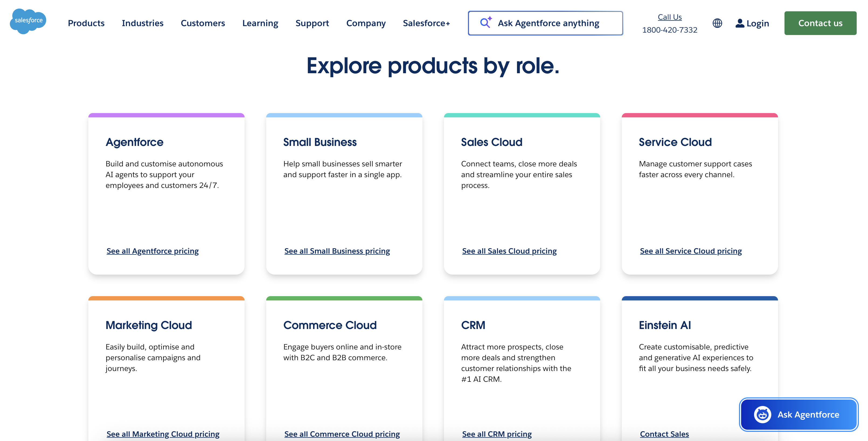Viewport: 868px width, 441px height.
Task: Open the Support menu
Action: (312, 23)
